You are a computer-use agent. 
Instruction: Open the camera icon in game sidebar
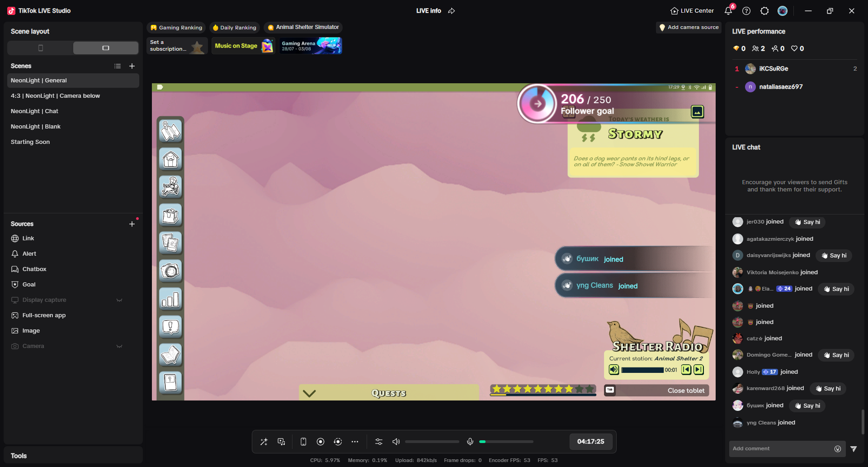point(170,271)
